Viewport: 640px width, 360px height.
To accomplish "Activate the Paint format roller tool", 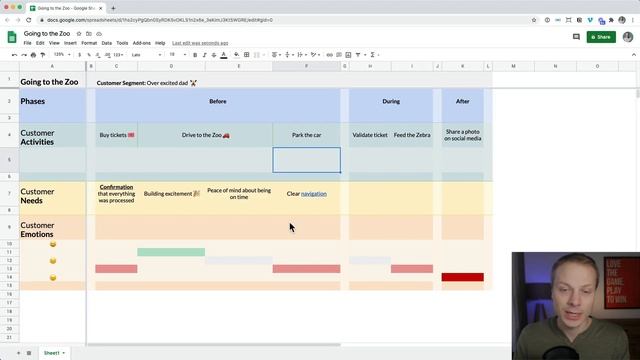I will point(43,55).
